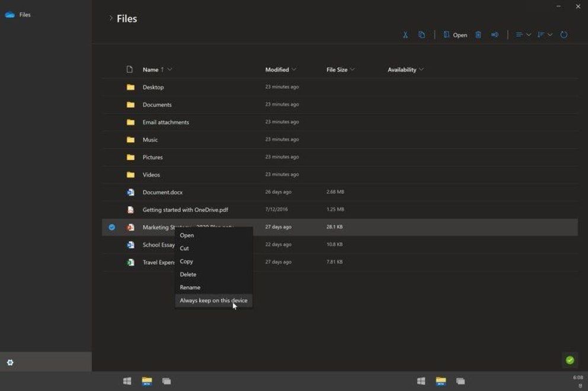This screenshot has width=588, height=391.
Task: Click the 7/12/2016 modified date
Action: tap(276, 209)
